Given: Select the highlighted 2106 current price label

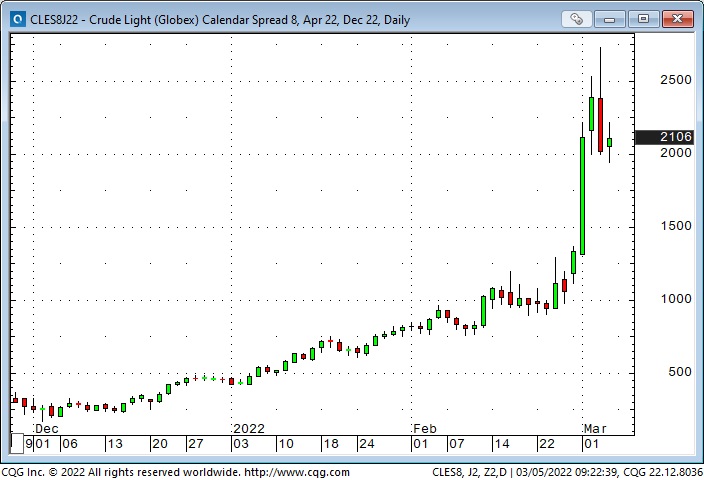Looking at the screenshot, I should coord(664,137).
